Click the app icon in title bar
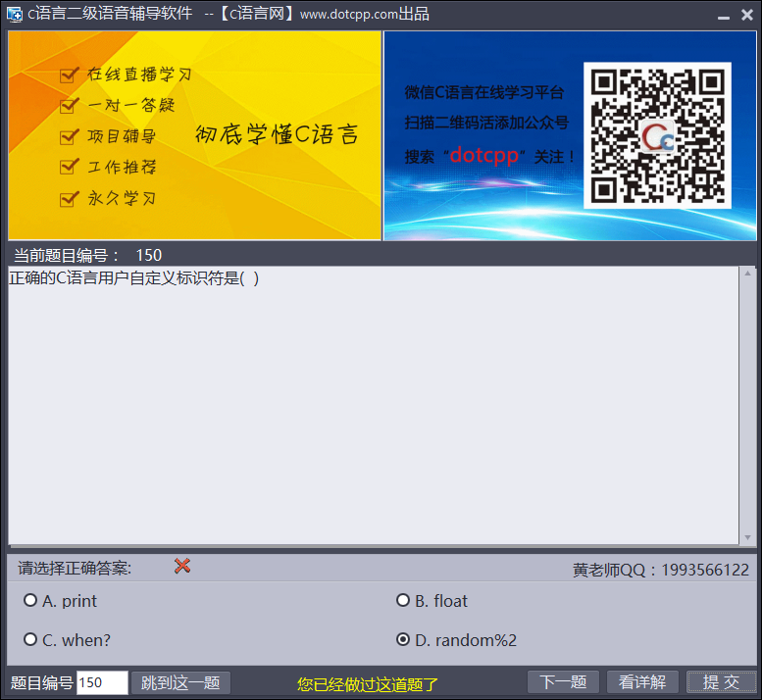This screenshot has width=762, height=700. [14, 15]
